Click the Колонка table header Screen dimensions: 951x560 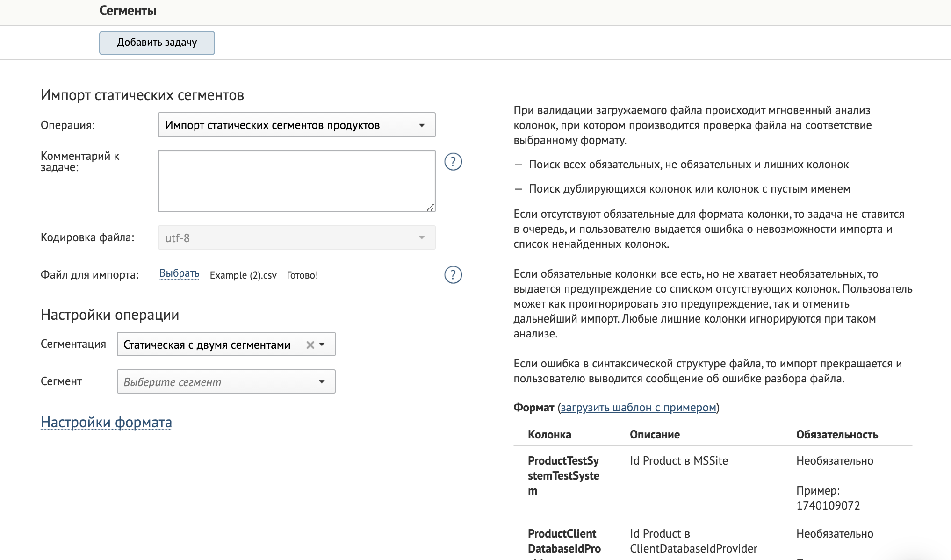pos(549,435)
